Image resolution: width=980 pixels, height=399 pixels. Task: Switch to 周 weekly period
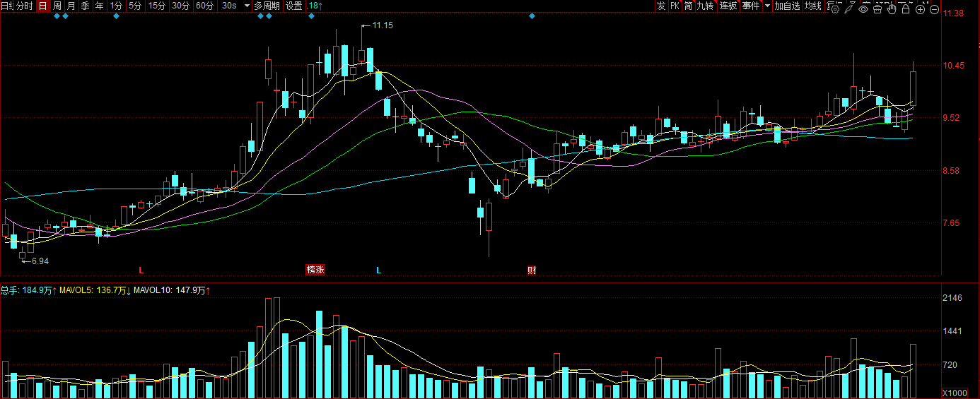coord(57,6)
